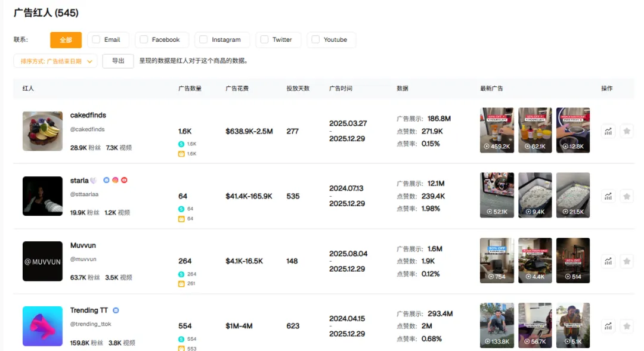644x351 pixels.
Task: Favorite Trending TT with the star icon
Action: (x=626, y=326)
